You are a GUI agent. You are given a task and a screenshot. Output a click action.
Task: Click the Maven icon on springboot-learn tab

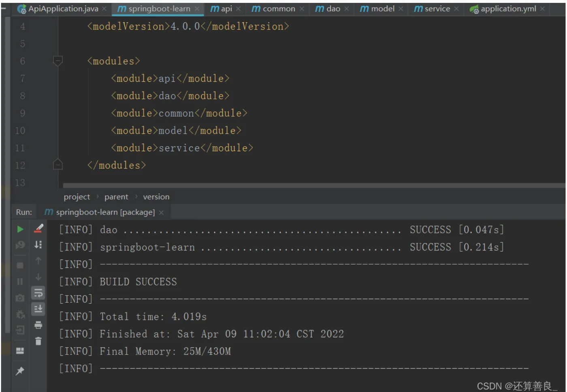[122, 8]
